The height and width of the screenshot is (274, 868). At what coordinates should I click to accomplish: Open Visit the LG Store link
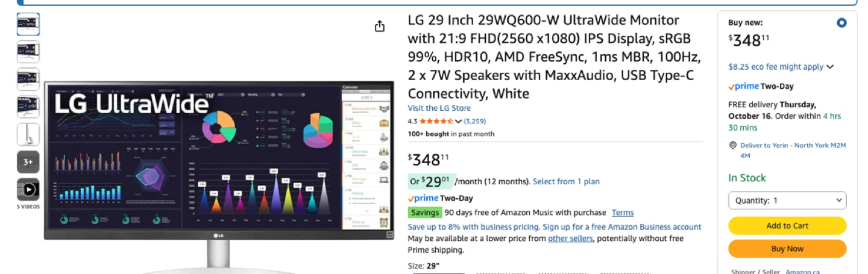coord(439,108)
